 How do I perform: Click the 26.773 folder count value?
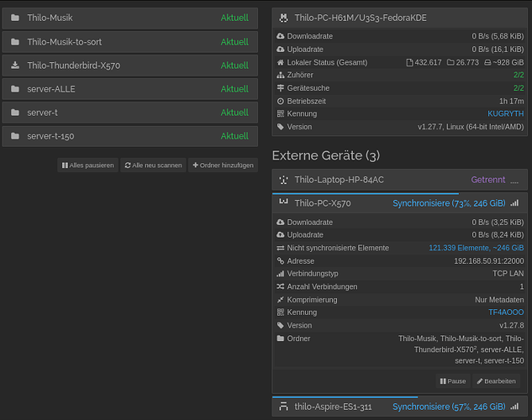click(x=463, y=62)
